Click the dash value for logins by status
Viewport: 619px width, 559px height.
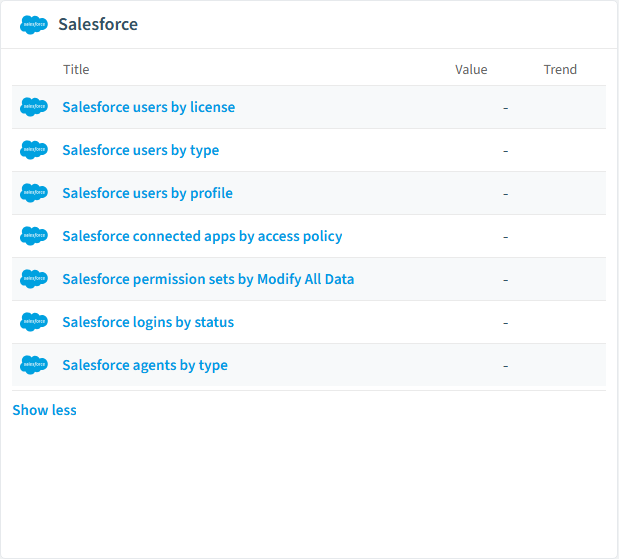(x=505, y=323)
